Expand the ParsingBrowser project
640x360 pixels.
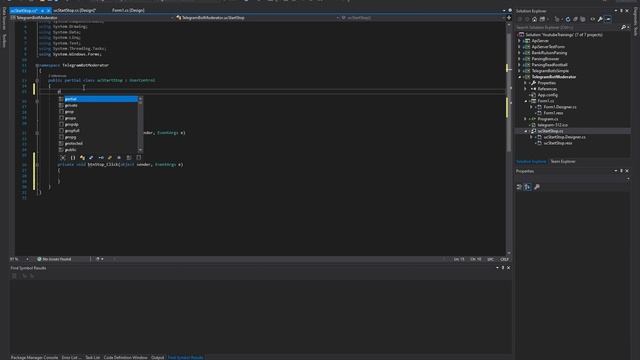[520, 59]
